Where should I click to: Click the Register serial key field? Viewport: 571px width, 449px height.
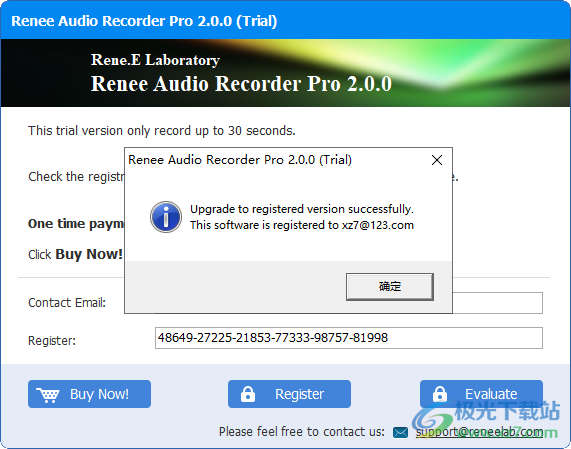(x=348, y=338)
